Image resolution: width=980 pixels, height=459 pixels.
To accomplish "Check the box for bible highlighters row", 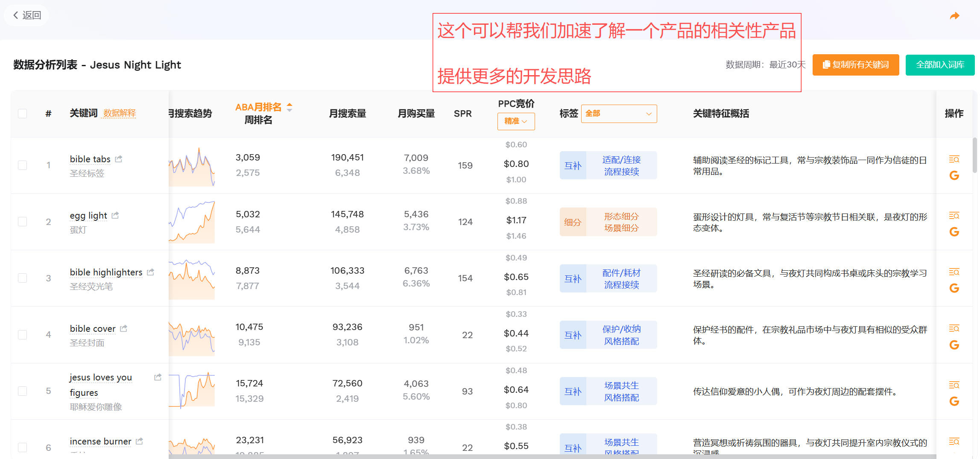I will point(23,278).
